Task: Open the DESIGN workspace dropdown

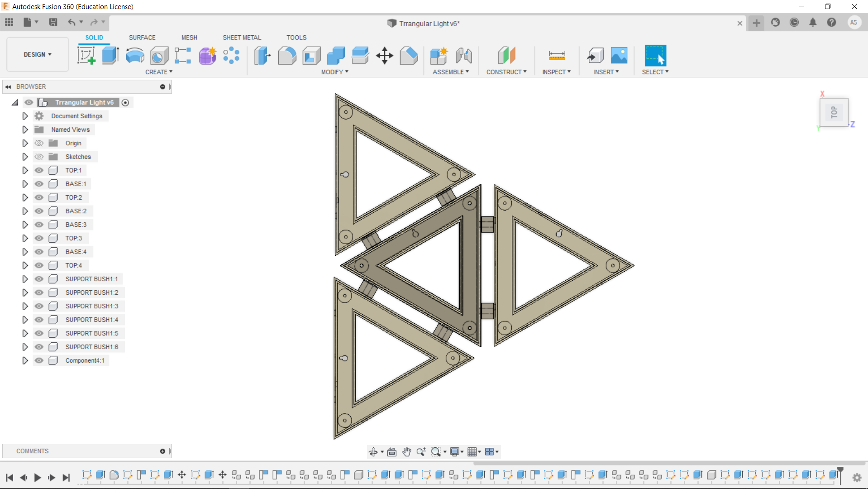Action: tap(38, 54)
